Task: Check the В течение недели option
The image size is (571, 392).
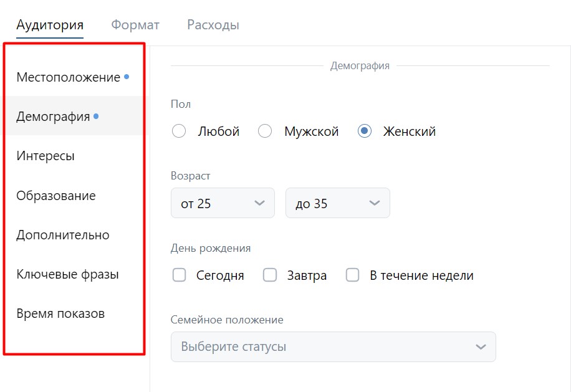Action: tap(353, 275)
